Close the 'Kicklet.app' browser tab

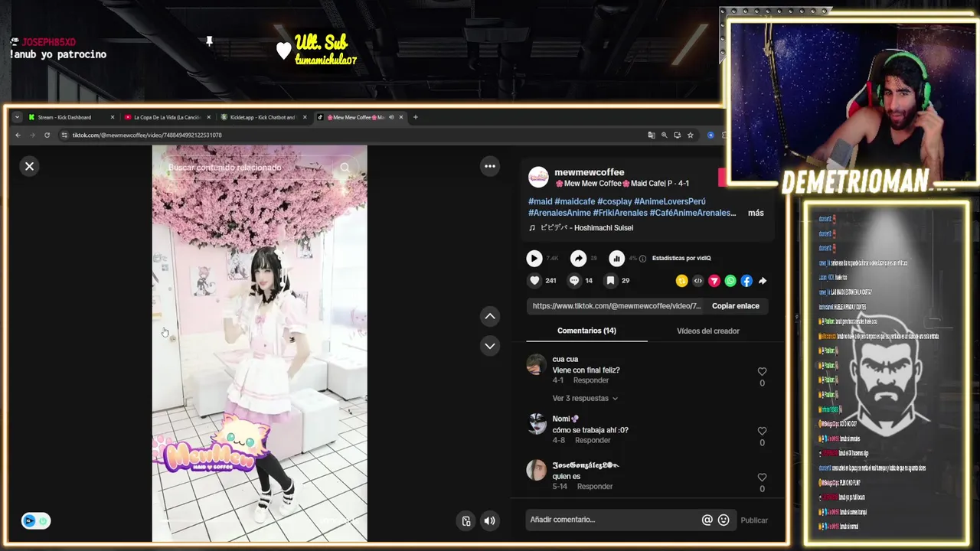pyautogui.click(x=305, y=117)
